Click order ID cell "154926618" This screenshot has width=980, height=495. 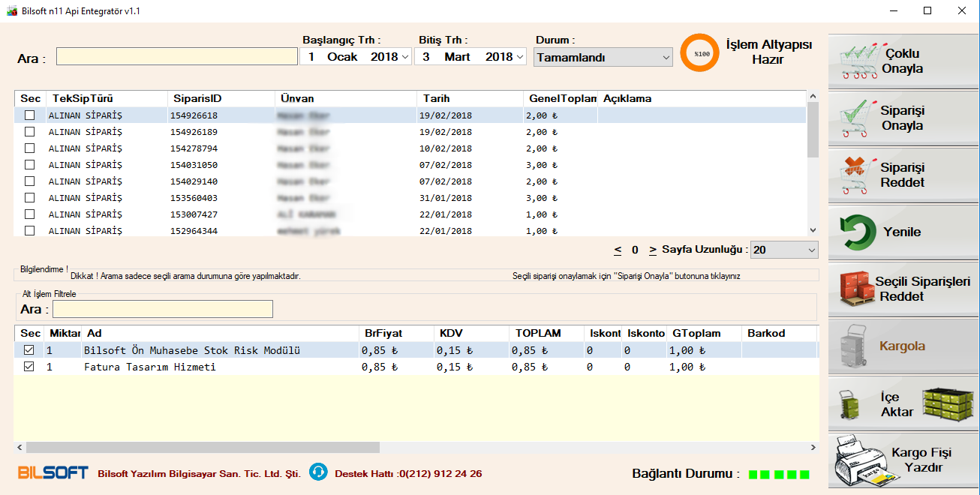[194, 115]
